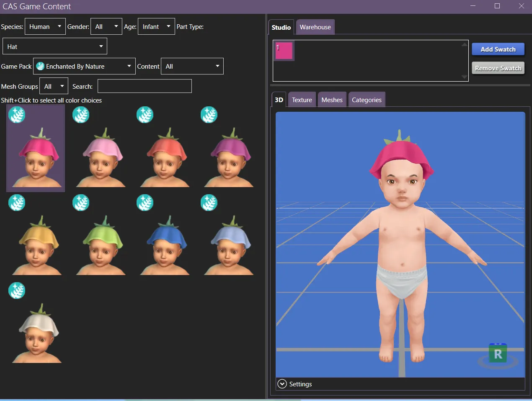Switch to the Warehouse tab
The image size is (532, 401).
[315, 27]
